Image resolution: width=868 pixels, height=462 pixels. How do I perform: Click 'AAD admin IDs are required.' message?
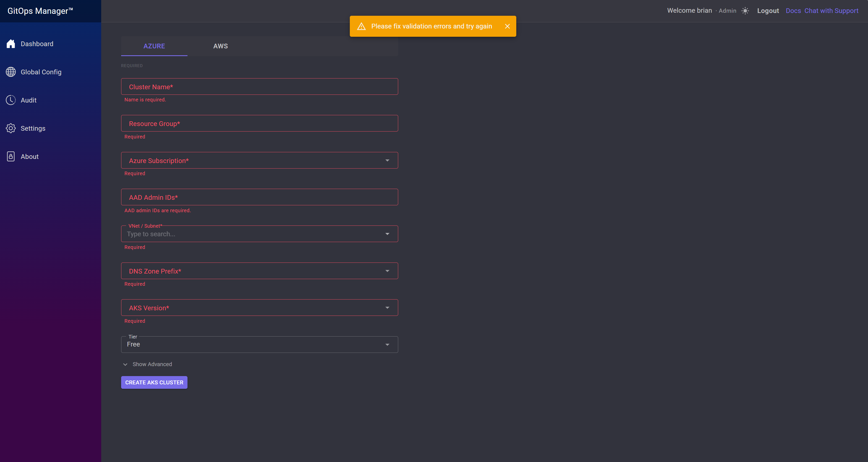click(157, 211)
